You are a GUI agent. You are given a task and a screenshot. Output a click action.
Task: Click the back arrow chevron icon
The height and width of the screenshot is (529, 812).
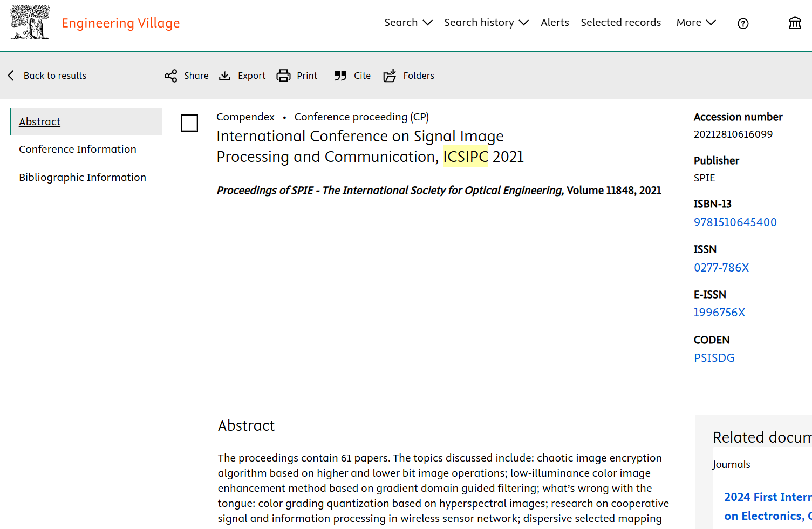(11, 76)
